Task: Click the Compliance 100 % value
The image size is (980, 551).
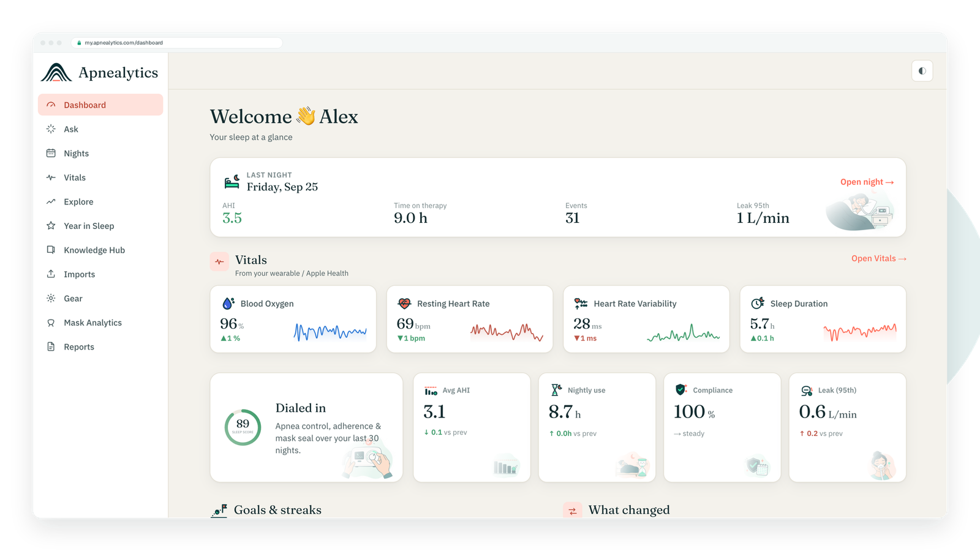Action: 694,411
